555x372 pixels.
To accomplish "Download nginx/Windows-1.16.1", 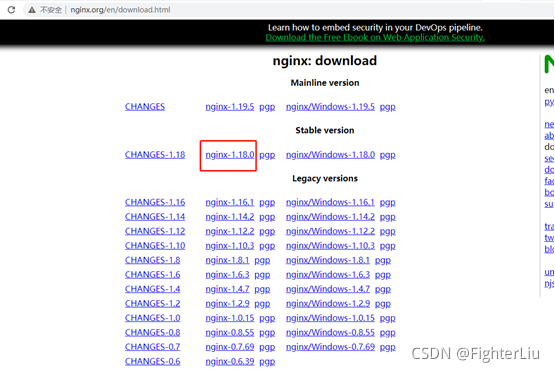I will point(330,202).
